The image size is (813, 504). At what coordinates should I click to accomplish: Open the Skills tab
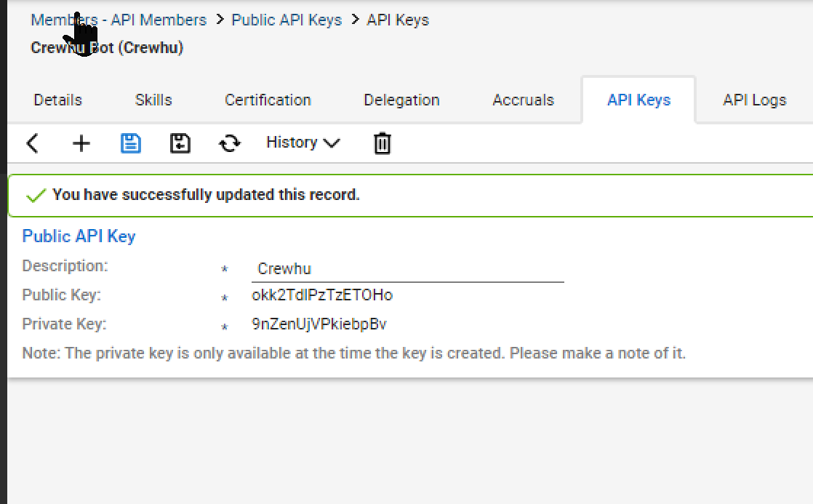(153, 100)
